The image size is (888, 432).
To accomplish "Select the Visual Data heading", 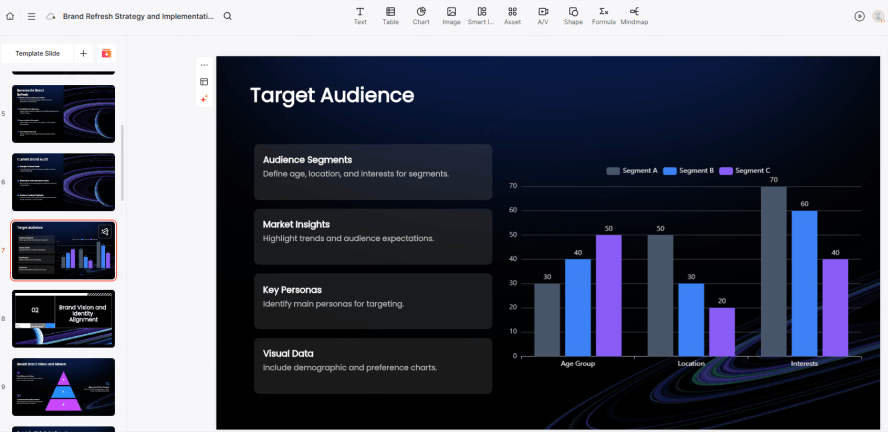I will click(x=288, y=353).
